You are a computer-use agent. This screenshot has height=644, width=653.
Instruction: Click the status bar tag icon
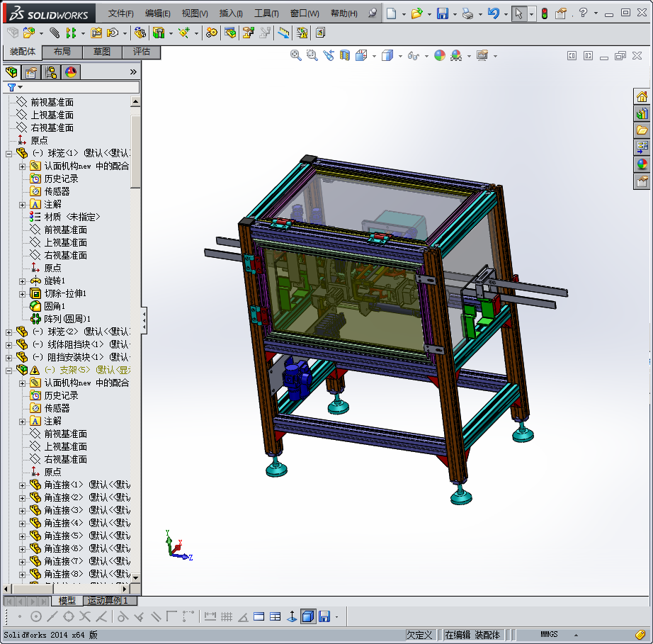point(640,634)
